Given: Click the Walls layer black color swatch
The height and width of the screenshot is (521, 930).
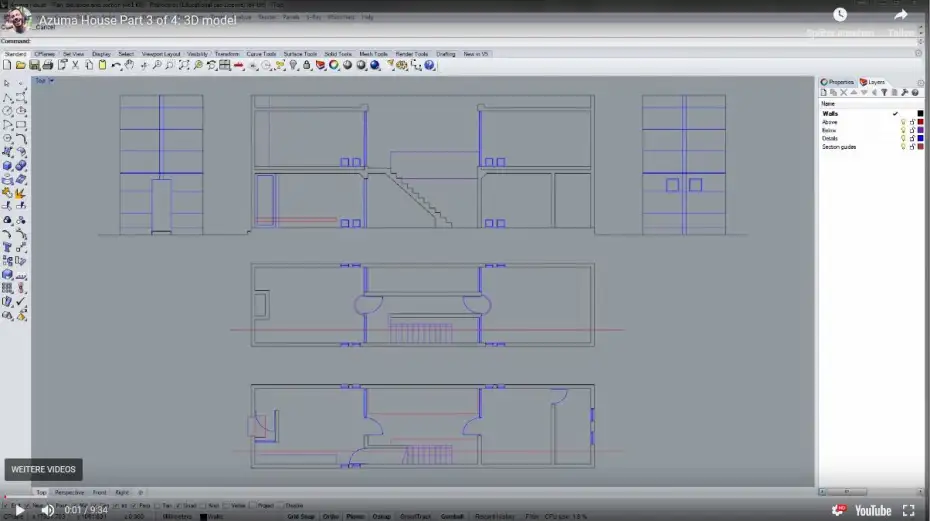Looking at the screenshot, I should [x=921, y=113].
